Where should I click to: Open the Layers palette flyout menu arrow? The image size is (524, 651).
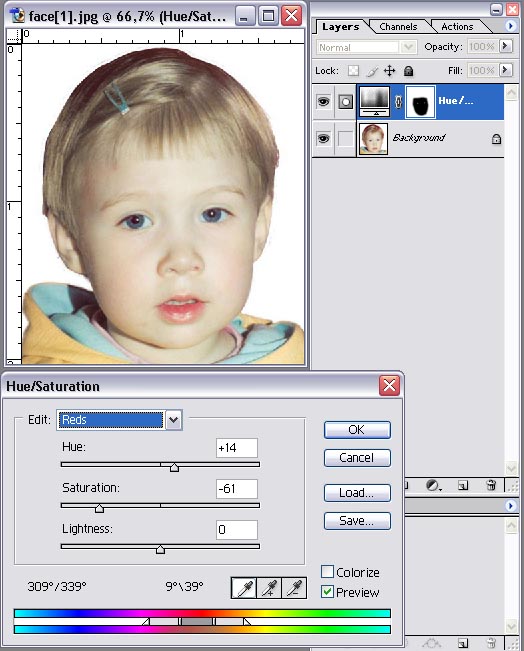[511, 26]
